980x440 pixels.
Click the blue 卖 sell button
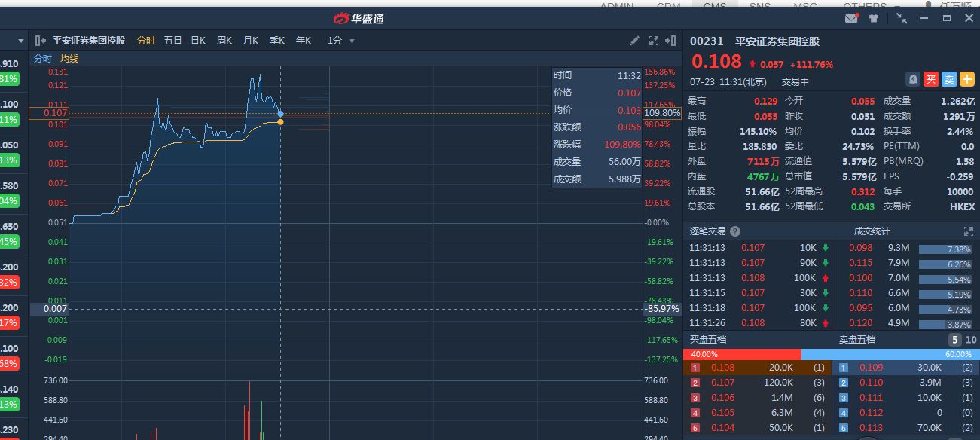[949, 79]
